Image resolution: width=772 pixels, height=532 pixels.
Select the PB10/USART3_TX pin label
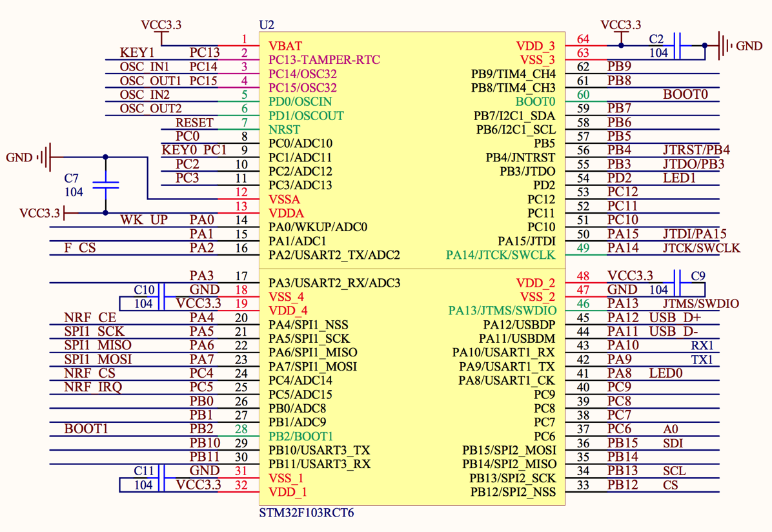pos(319,450)
